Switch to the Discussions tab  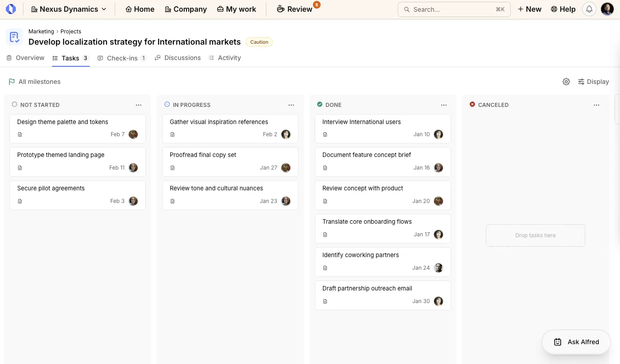point(177,58)
